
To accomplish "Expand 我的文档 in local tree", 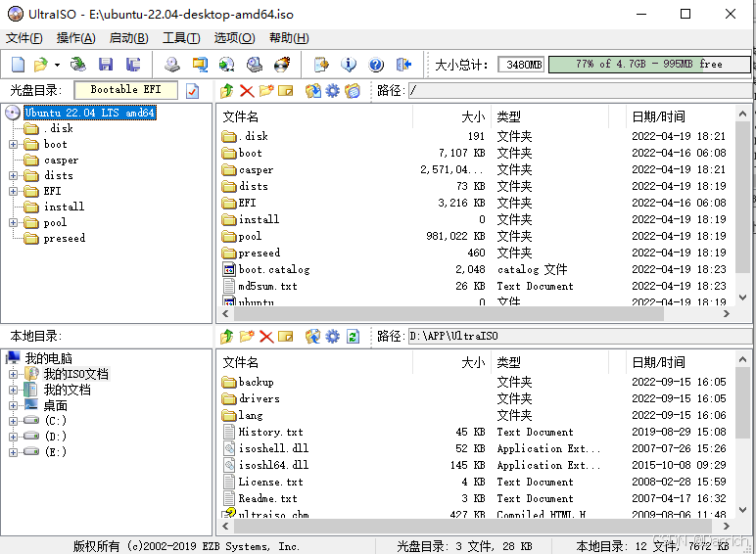I will 13,390.
